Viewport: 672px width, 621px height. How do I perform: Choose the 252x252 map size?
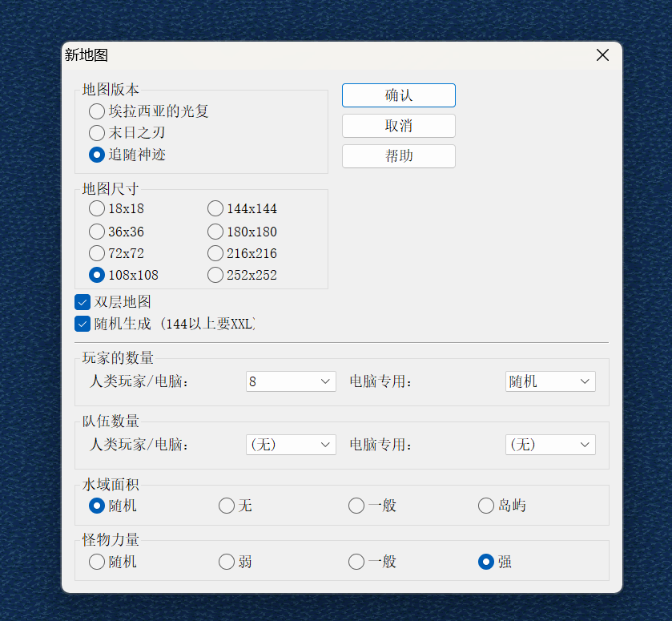point(215,275)
